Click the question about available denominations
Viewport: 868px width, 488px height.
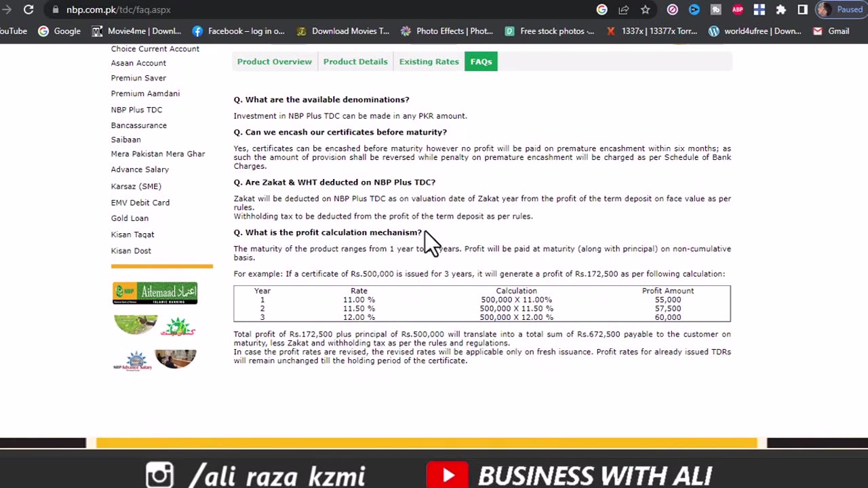[x=321, y=100]
